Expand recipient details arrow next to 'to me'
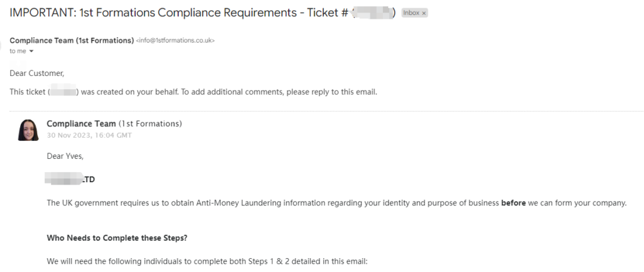644x272 pixels. tap(31, 52)
